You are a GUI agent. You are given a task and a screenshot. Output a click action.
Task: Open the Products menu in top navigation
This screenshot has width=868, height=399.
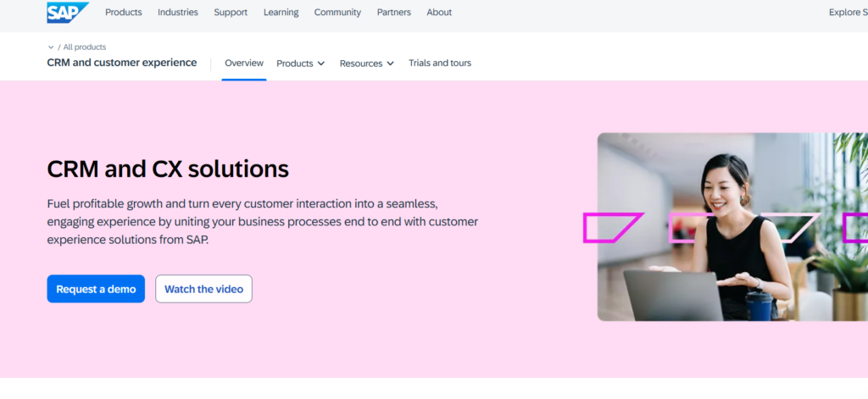coord(123,13)
